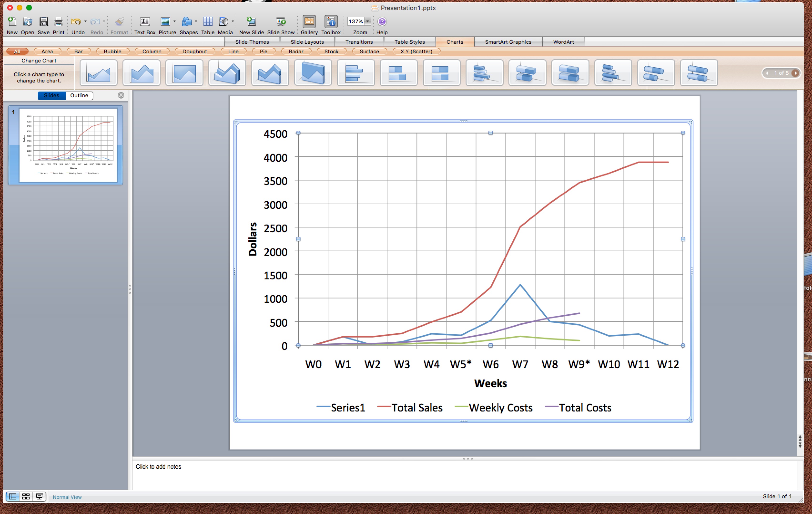Start the Slide Show

coord(281,22)
